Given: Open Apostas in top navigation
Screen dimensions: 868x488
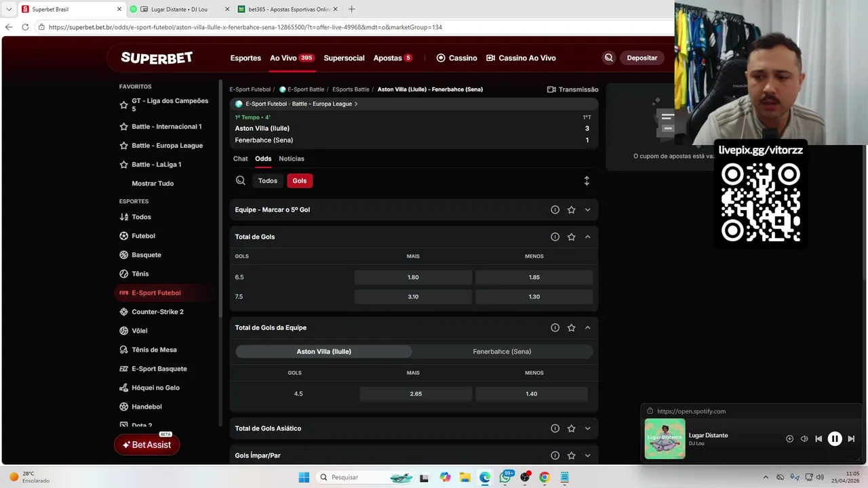Looking at the screenshot, I should pos(393,58).
